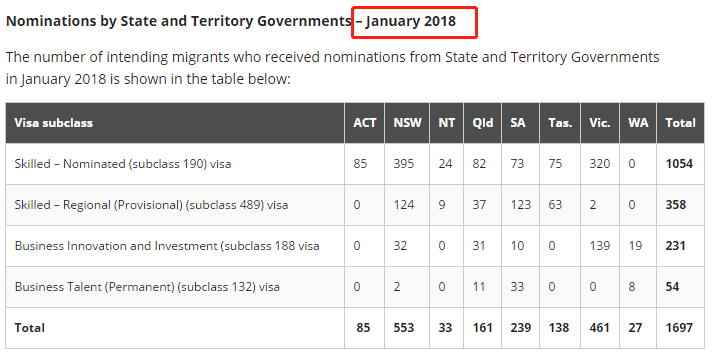718x364 pixels.
Task: Click the WA column header
Action: 638,123
